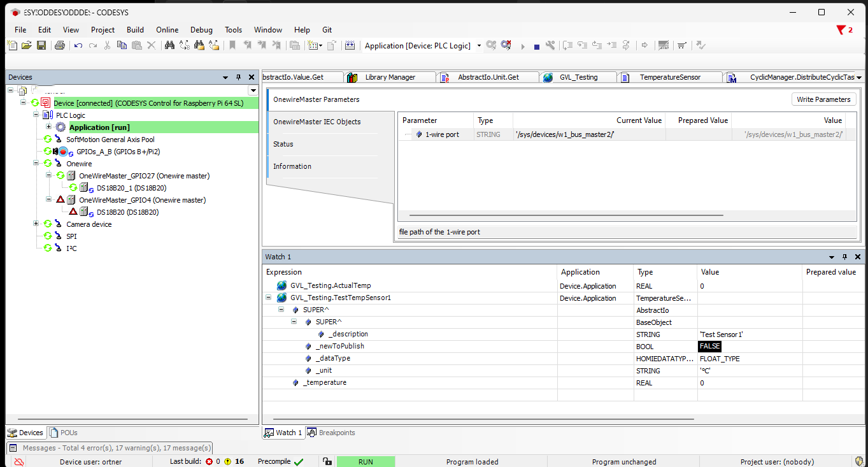Click the red warning triangle on OneWireMaster_GPIO4

click(x=60, y=200)
